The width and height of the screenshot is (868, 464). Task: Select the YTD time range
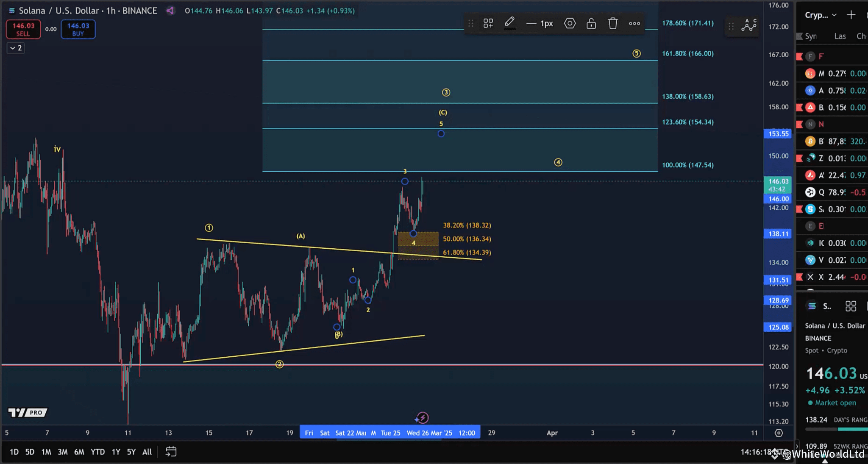coord(98,452)
